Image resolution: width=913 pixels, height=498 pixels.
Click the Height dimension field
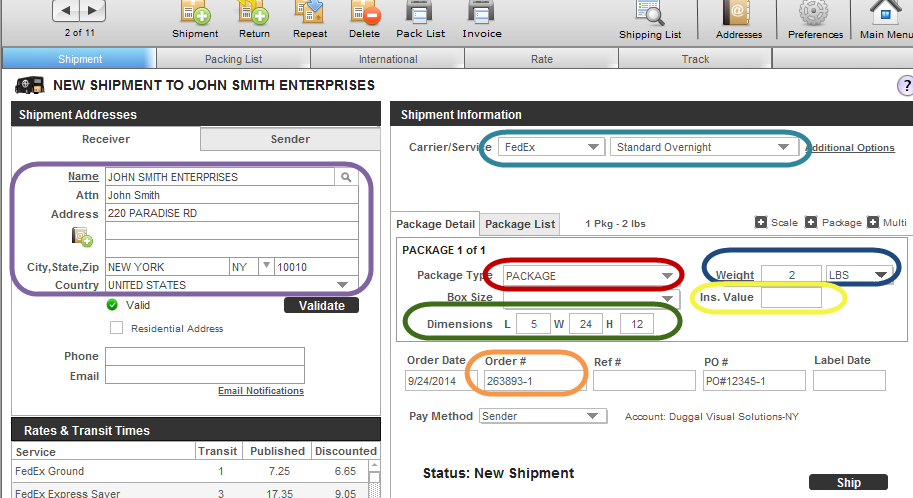tap(637, 324)
